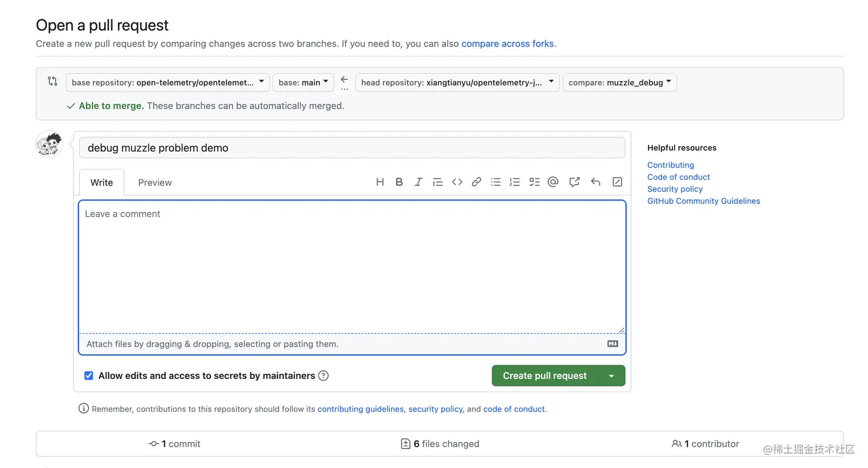Click the 6 files changed text
Screen dimensions: 868x468
coord(447,444)
